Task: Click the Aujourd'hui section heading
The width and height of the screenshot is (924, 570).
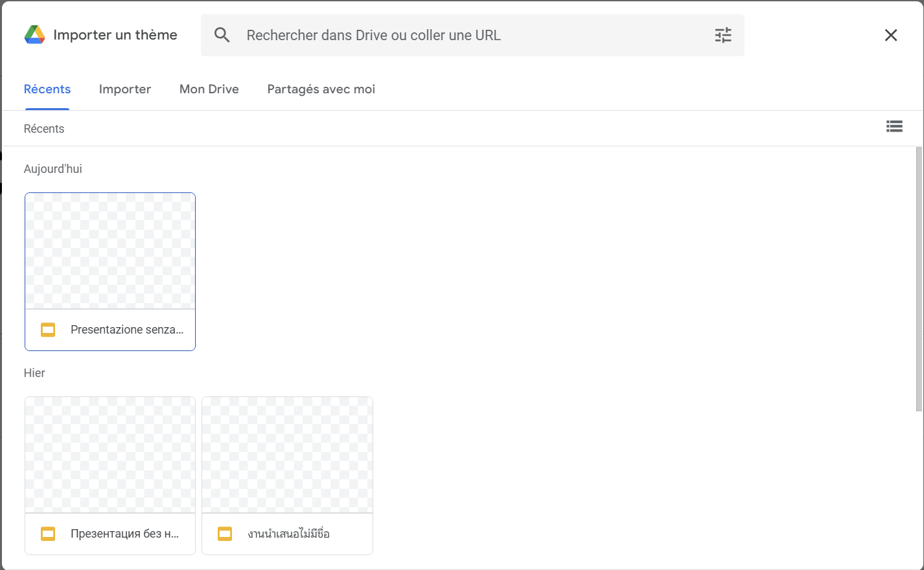Action: point(53,169)
